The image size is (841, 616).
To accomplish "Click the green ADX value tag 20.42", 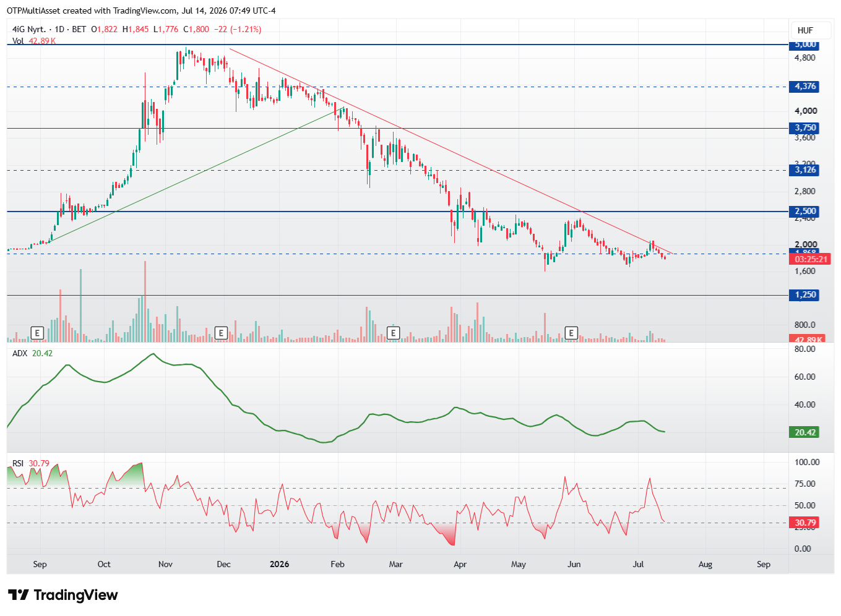I will tap(805, 432).
